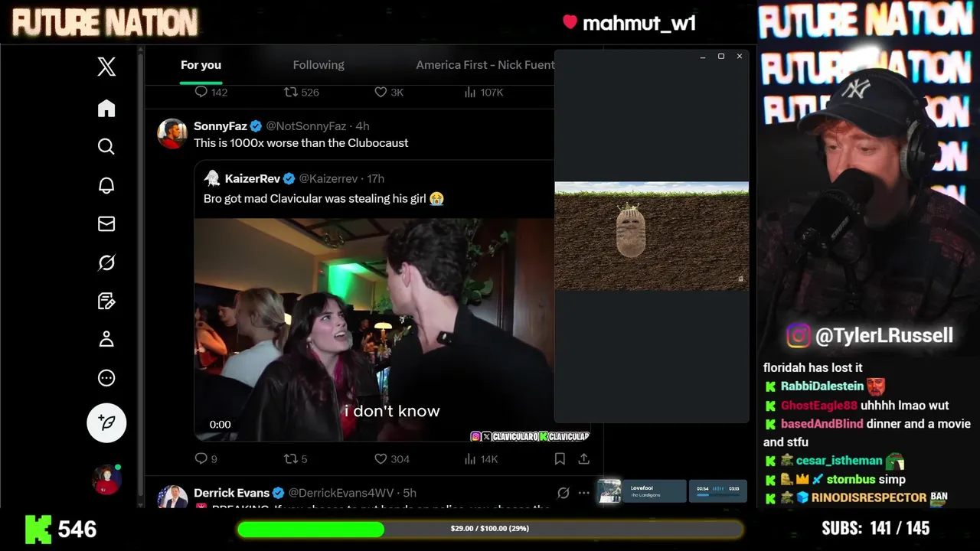Click the 0:00 video timestamp
Screen dimensions: 980x551
[x=220, y=424]
